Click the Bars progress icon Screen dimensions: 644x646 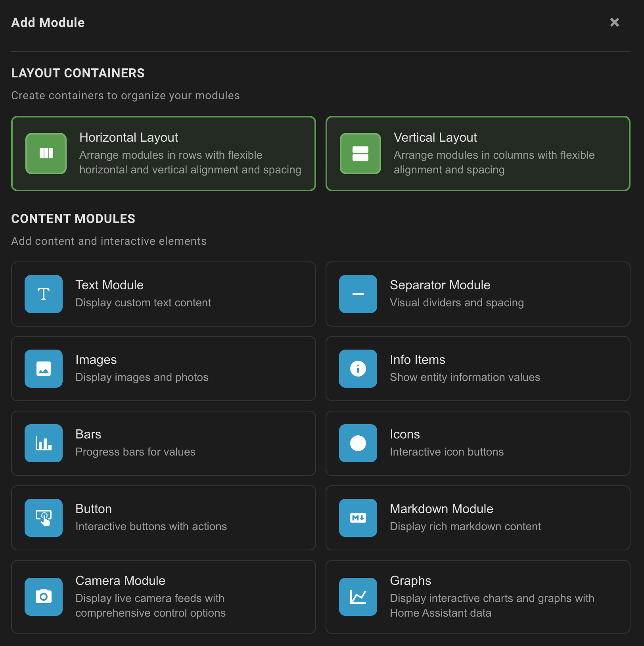pos(43,443)
